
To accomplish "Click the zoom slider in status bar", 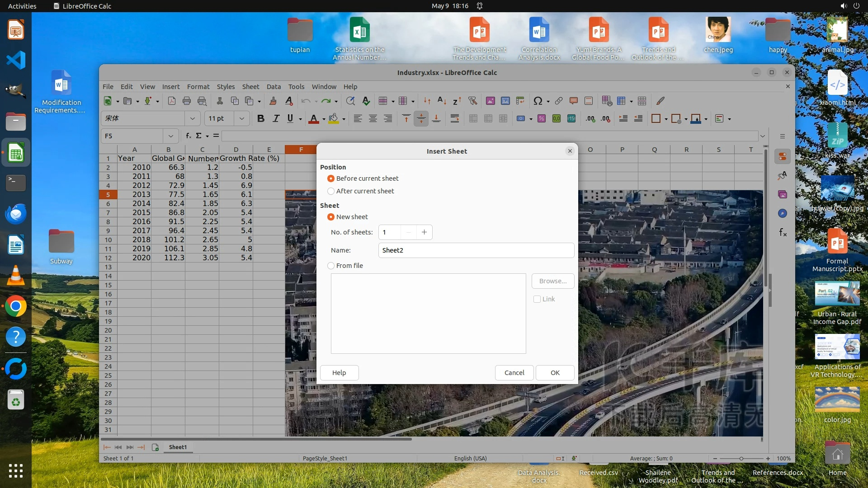I will pos(741,458).
